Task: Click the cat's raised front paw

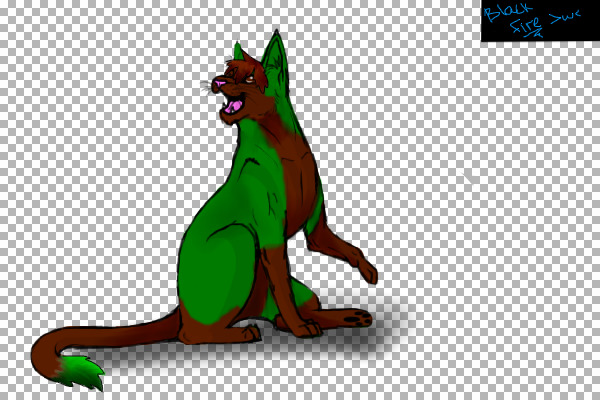Action: 365,270
